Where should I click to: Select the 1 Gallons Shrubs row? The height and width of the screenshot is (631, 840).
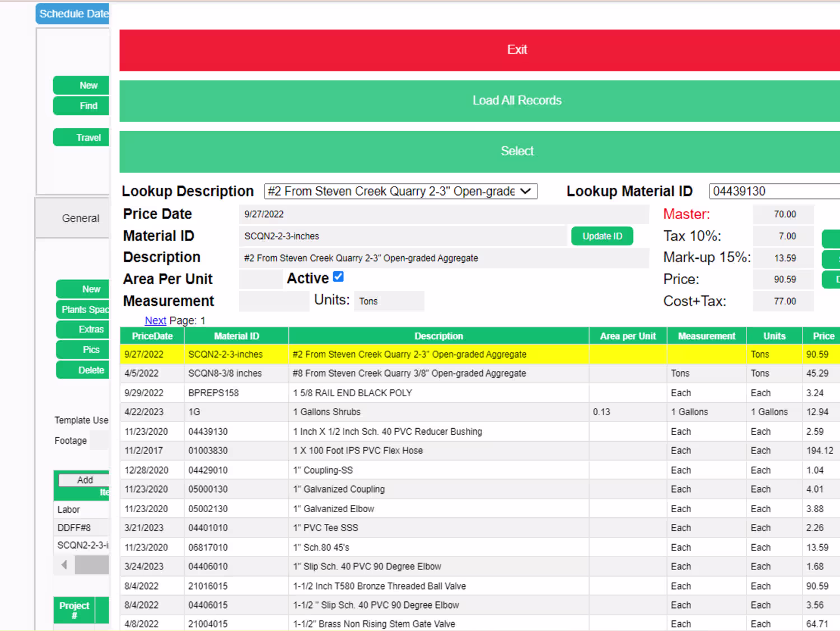point(480,412)
